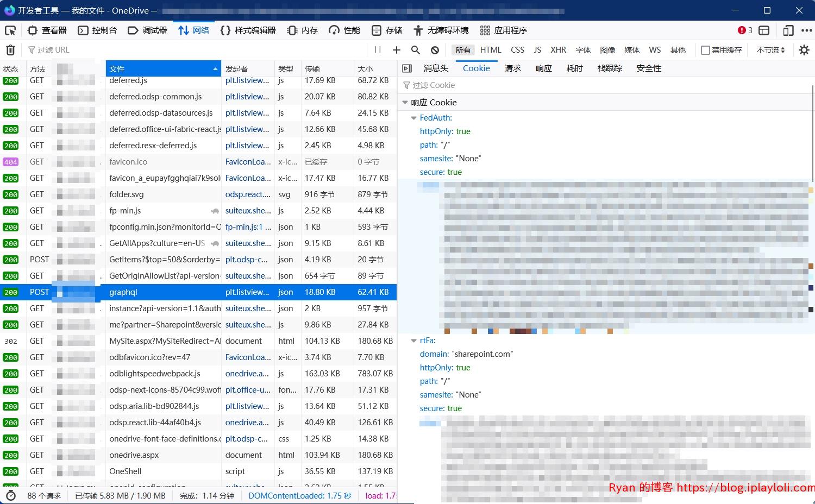Filter requests by 其他 other
This screenshot has width=815, height=504.
click(x=678, y=50)
